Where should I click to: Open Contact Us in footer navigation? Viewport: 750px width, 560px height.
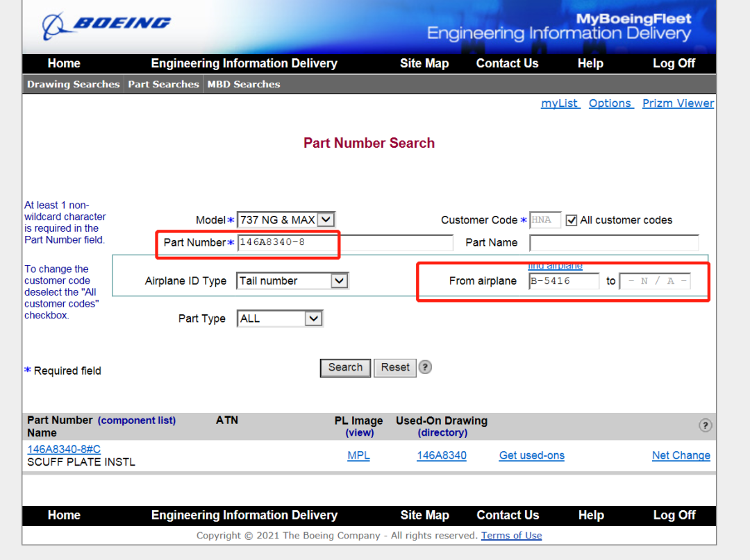click(508, 515)
